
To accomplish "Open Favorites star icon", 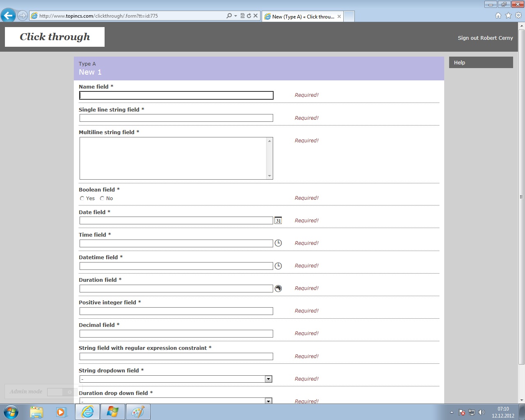I will point(508,16).
